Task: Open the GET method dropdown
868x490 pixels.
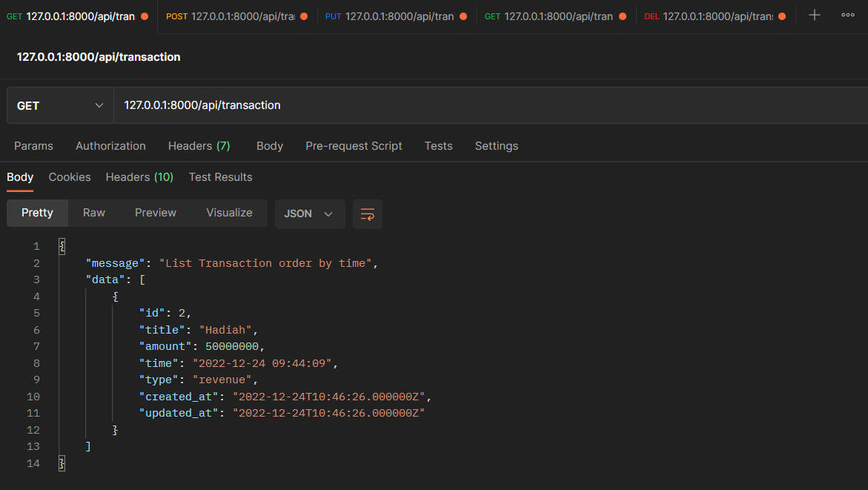Action: (x=60, y=105)
